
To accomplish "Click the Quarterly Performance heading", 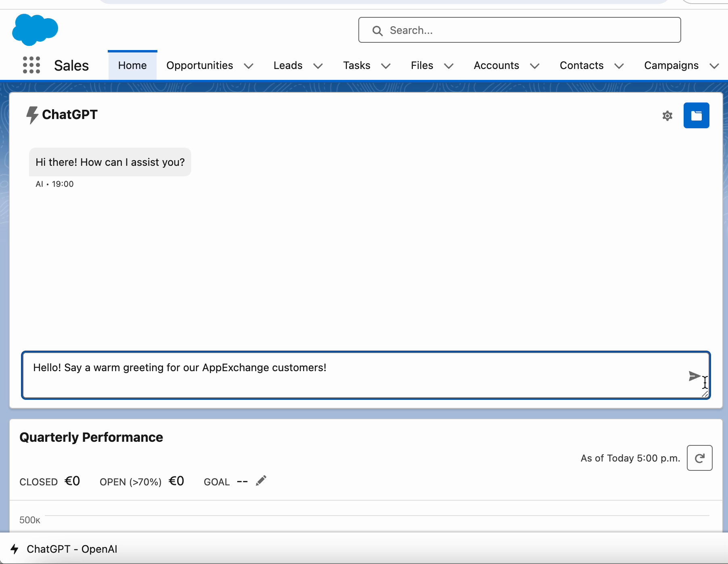I will pyautogui.click(x=91, y=437).
